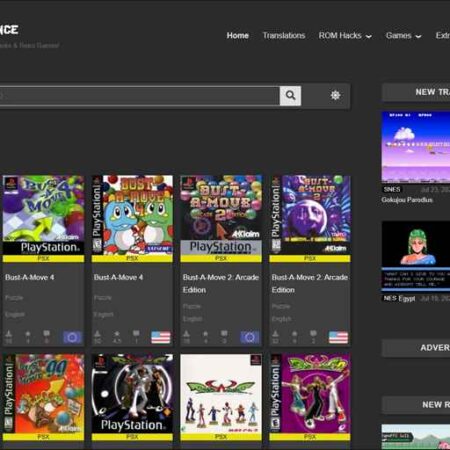
Task: Click download icon on European-flag Bust-A-Move 2 Arcade card
Action: tap(186, 334)
